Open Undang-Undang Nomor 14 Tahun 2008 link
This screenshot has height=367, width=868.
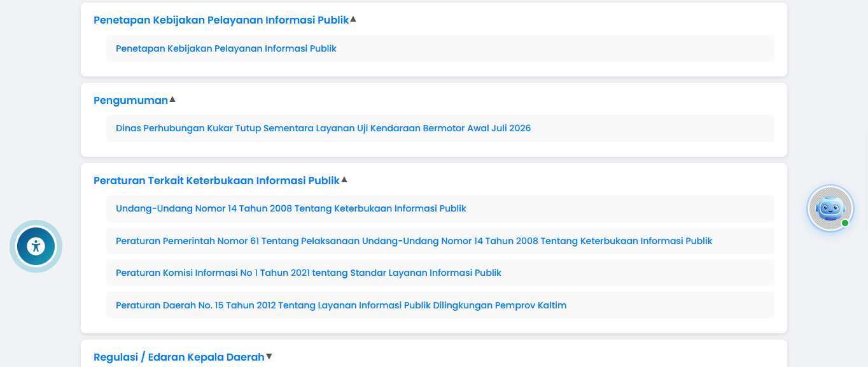(x=291, y=208)
